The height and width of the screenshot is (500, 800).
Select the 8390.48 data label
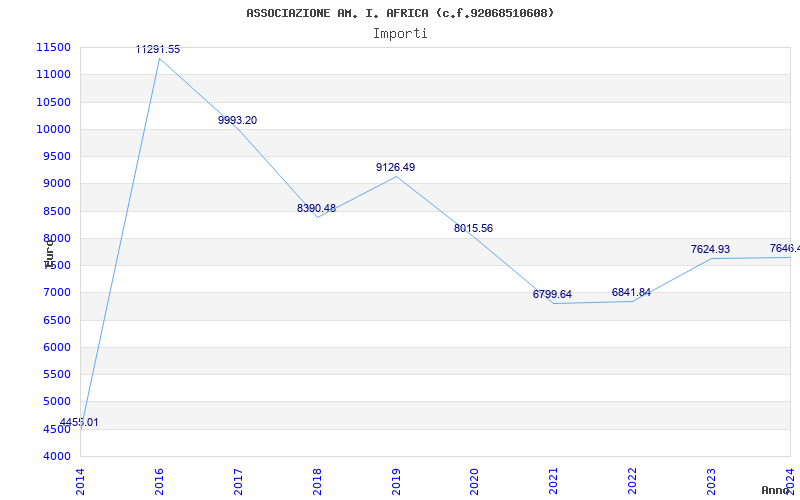click(x=316, y=208)
